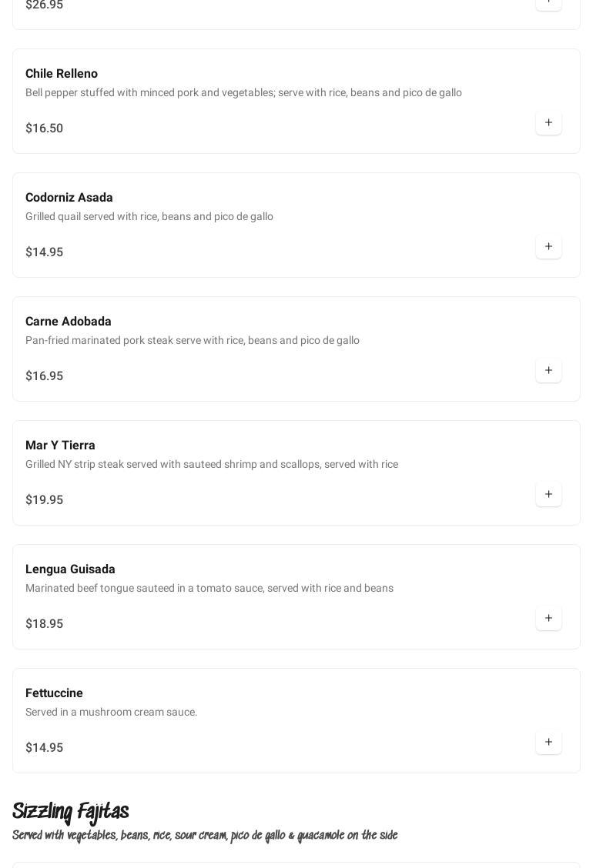Viewport: 593px width, 868px height.
Task: Click the mushroom cream sauce description
Action: pyautogui.click(x=112, y=713)
